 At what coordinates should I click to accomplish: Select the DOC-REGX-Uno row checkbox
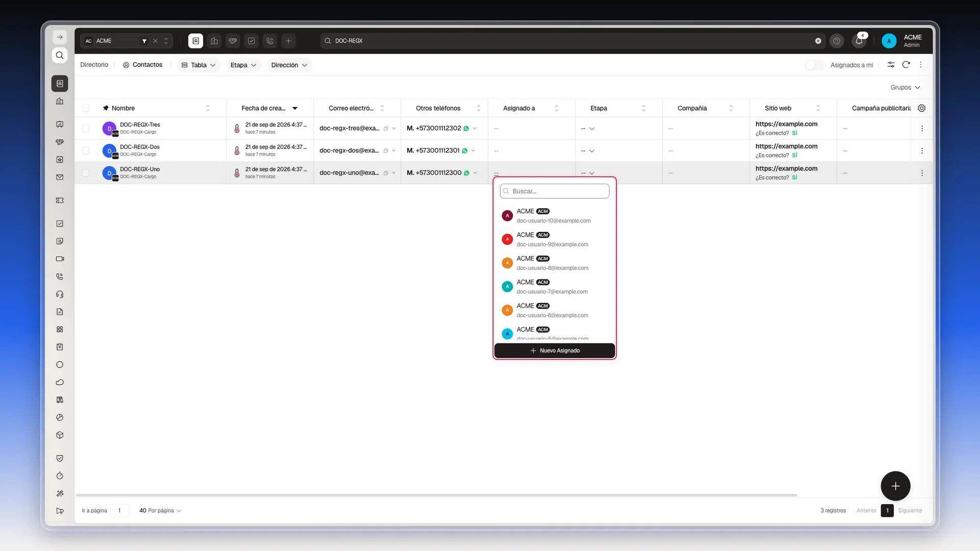point(86,173)
